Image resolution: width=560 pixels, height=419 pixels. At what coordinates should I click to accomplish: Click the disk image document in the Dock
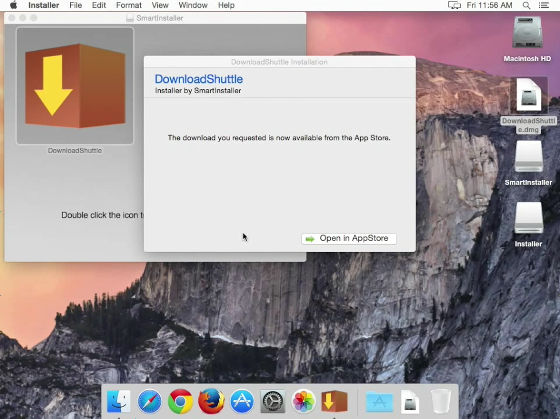pyautogui.click(x=410, y=401)
